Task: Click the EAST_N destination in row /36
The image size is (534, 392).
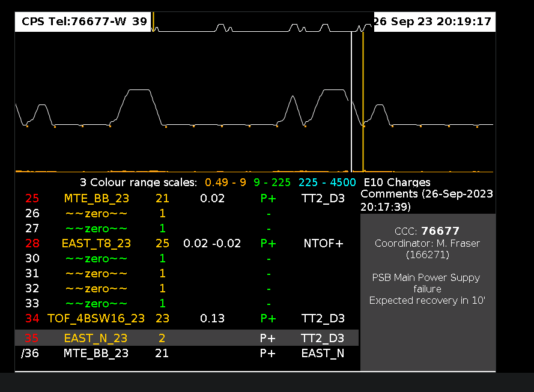Action: point(323,354)
